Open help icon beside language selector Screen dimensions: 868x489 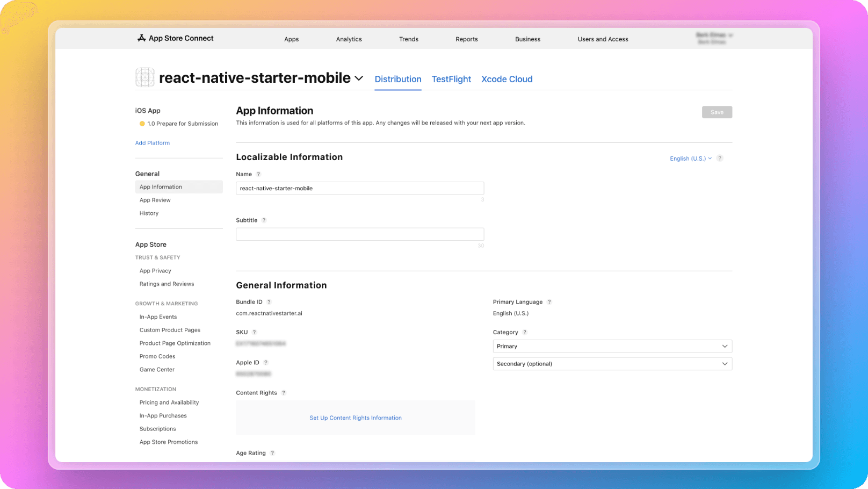[720, 159]
